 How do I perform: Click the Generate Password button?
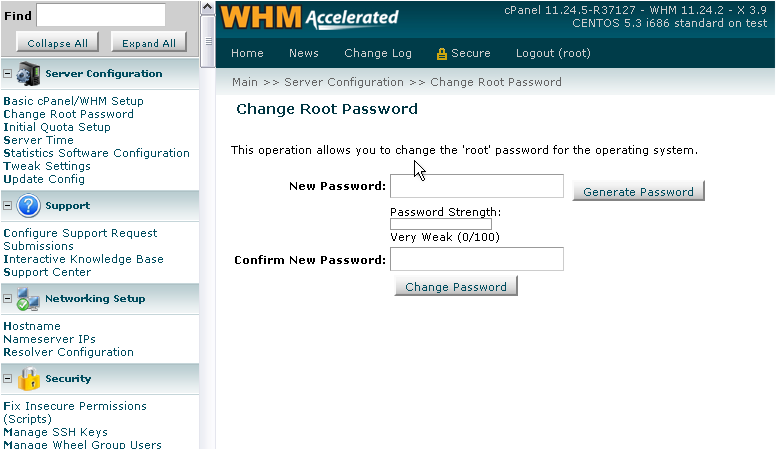coord(638,192)
